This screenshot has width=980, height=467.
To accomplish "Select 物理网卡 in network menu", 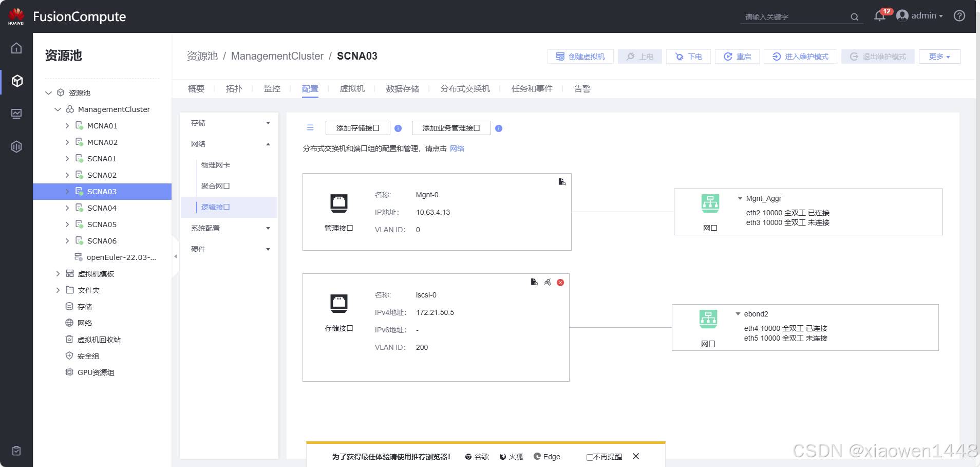I will 216,165.
